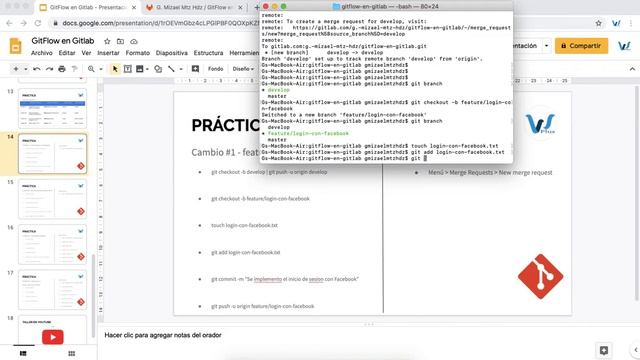The width and height of the screenshot is (640, 360).
Task: Select the line tool
Action: coord(171,69)
